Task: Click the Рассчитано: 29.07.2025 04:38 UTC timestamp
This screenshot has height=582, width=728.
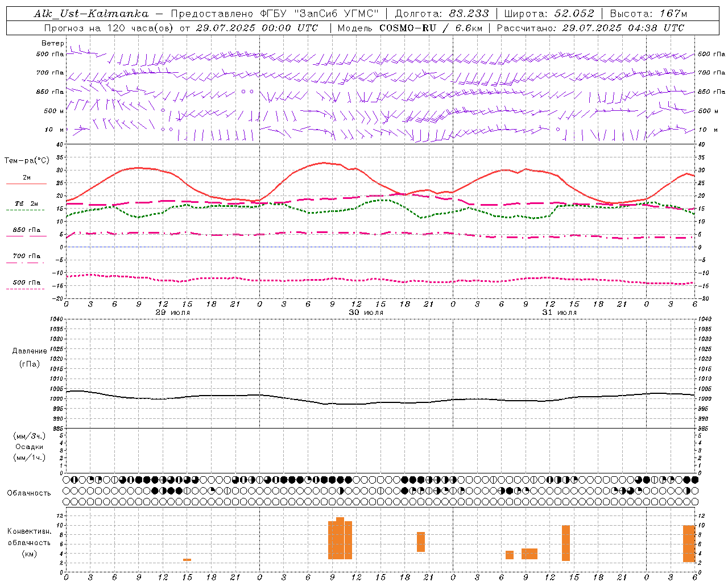Action: [x=590, y=28]
